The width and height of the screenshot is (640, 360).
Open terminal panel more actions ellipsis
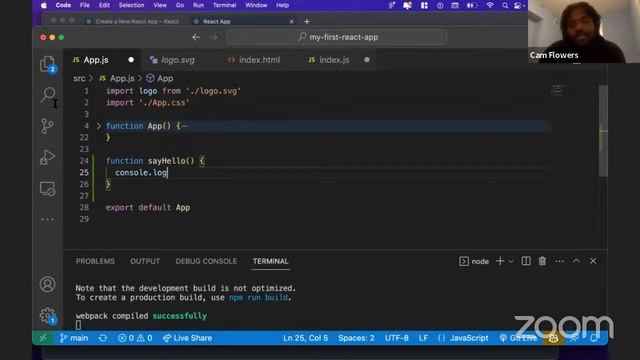coord(559,261)
